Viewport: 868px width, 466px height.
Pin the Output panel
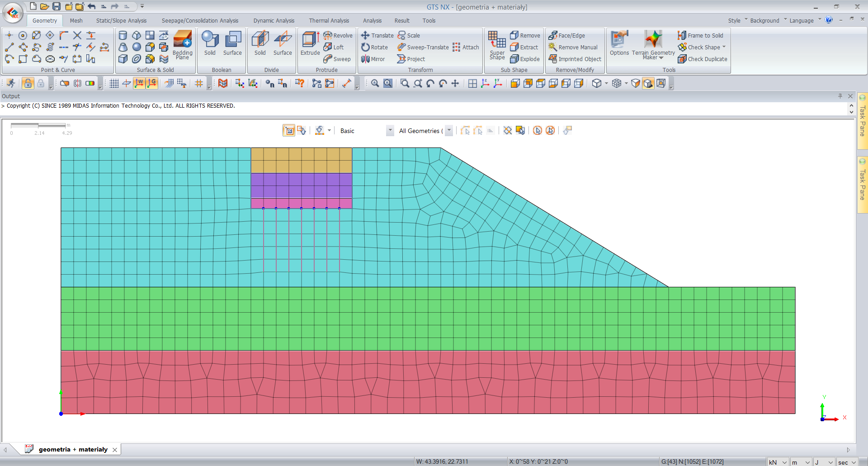840,96
